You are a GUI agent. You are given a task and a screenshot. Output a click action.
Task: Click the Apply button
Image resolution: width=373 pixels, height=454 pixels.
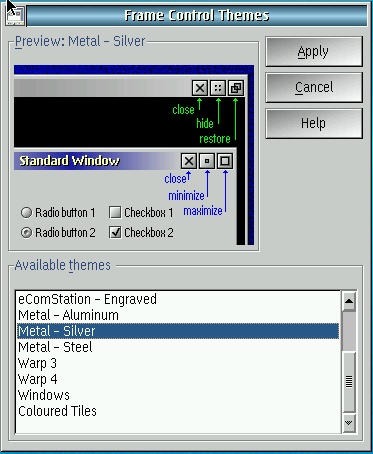314,52
